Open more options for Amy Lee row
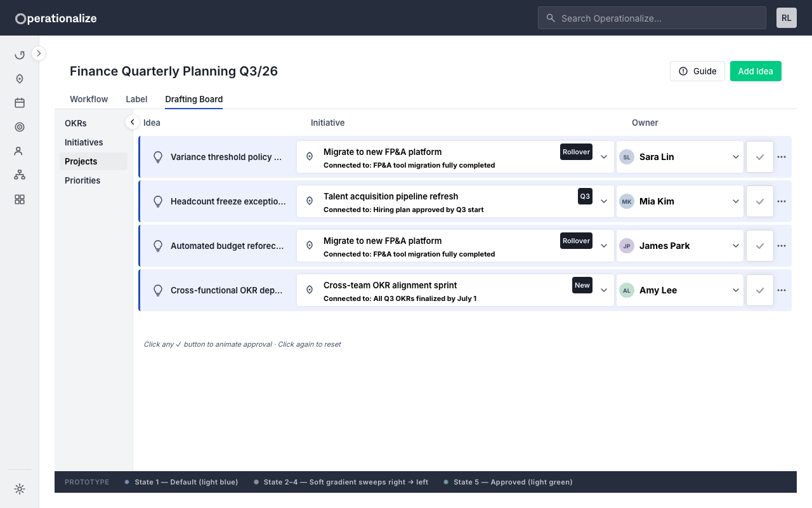Screen dimensions: 812x508 (782, 290)
